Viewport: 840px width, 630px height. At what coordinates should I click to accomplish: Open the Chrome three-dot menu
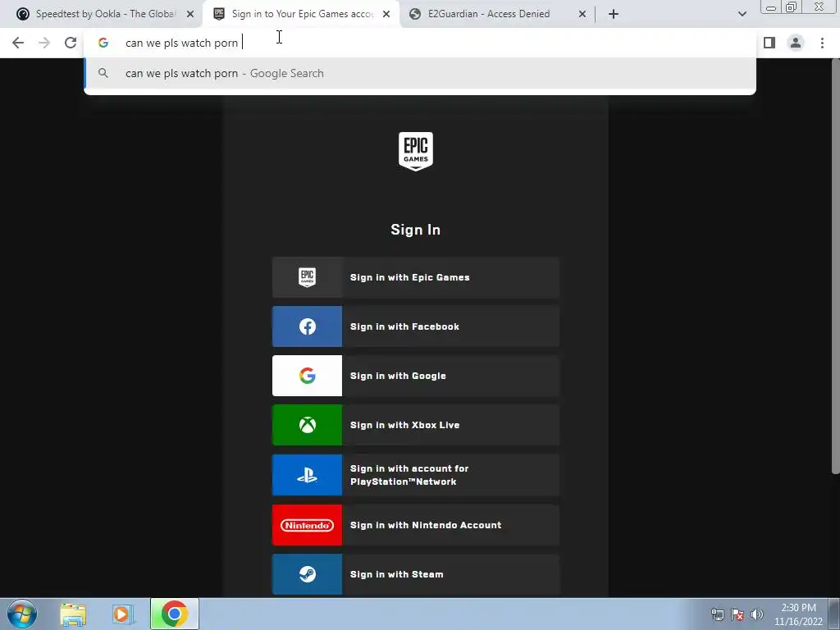point(822,43)
